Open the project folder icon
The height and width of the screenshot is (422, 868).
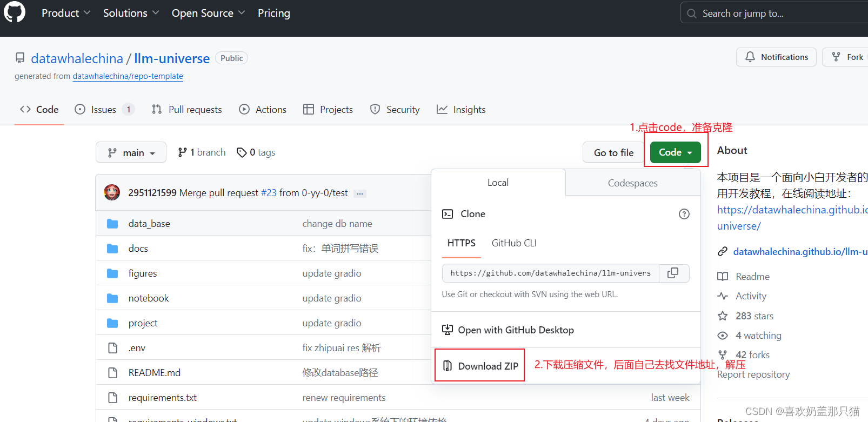112,323
